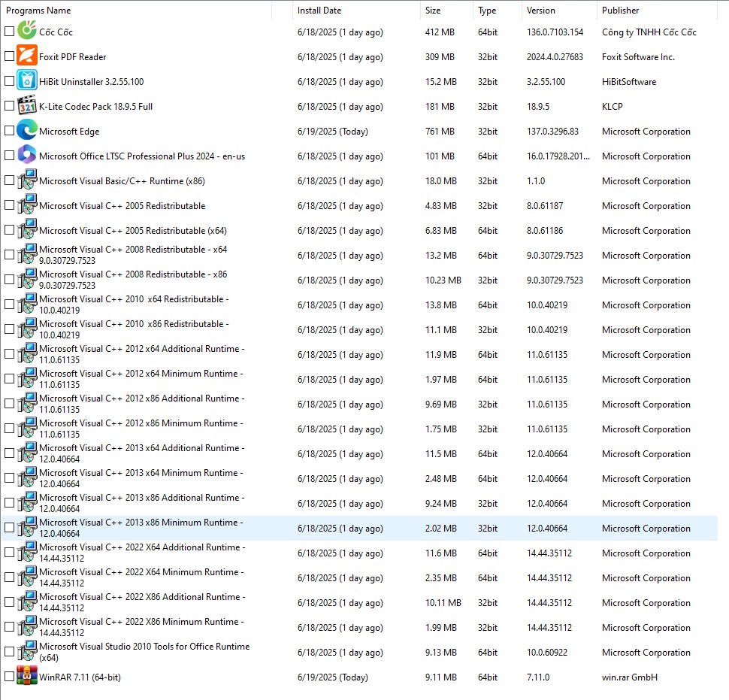This screenshot has width=729, height=700.
Task: Click the version 16.0.17928.201... cell
Action: tap(558, 156)
